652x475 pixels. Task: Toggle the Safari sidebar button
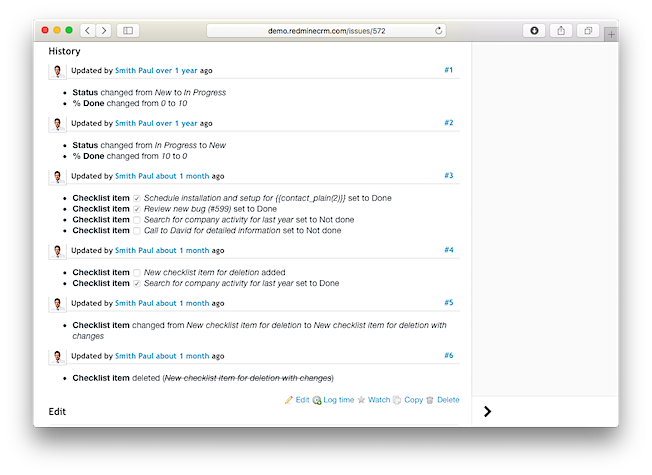[x=128, y=31]
